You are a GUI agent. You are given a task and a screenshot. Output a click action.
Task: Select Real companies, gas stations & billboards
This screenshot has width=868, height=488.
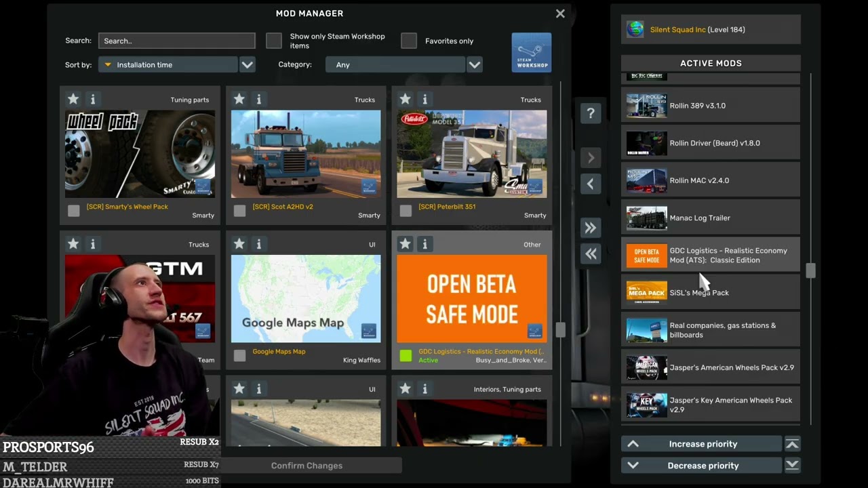[711, 330]
